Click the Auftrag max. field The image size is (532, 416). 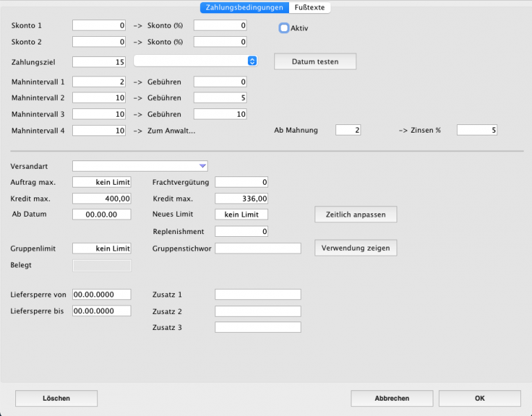click(x=101, y=182)
